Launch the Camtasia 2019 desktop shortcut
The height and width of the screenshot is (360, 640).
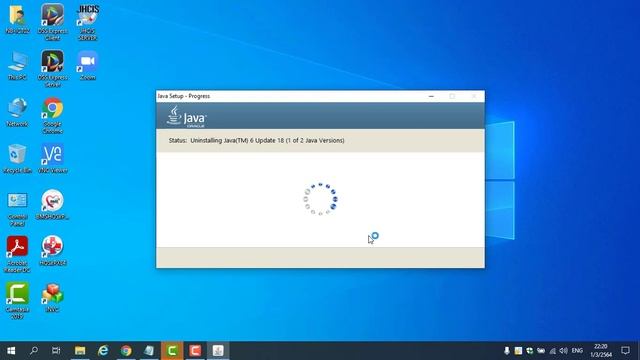[x=17, y=300]
